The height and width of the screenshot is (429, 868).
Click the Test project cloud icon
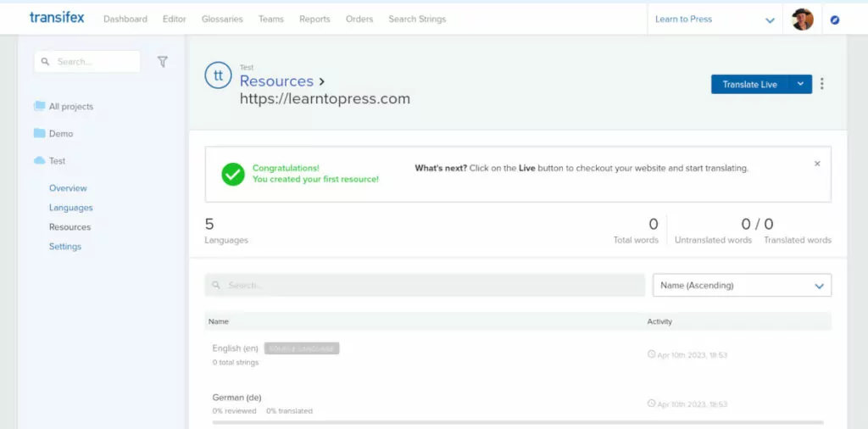(39, 160)
